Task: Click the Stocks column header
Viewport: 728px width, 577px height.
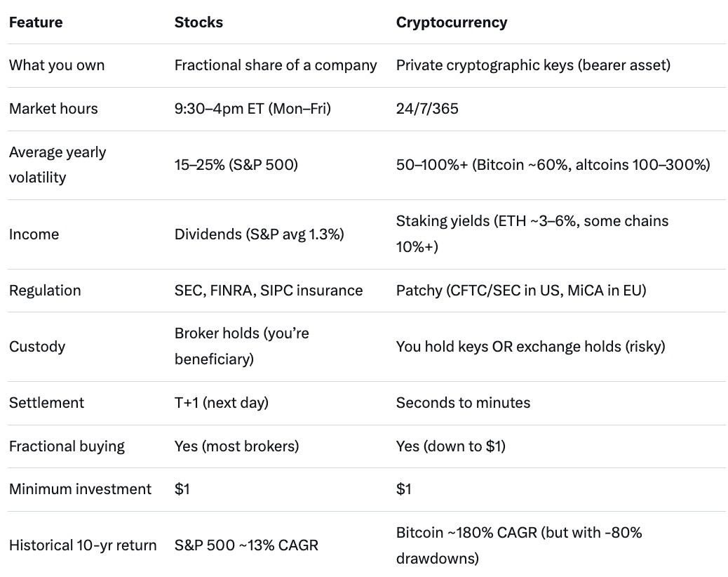Action: (x=198, y=22)
